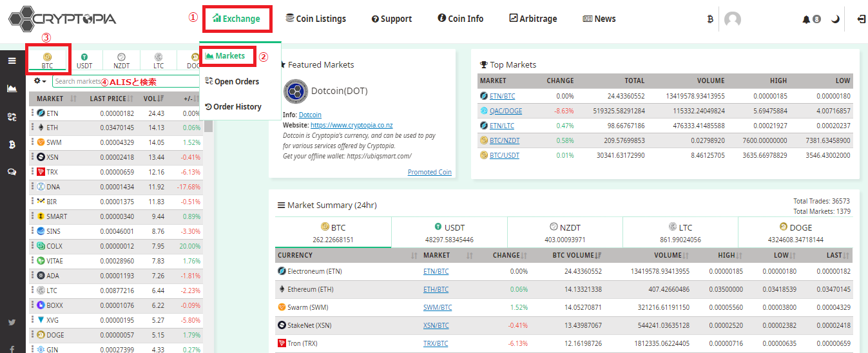Image resolution: width=868 pixels, height=353 pixels.
Task: Toggle dark mode with the moon icon
Action: (x=835, y=19)
